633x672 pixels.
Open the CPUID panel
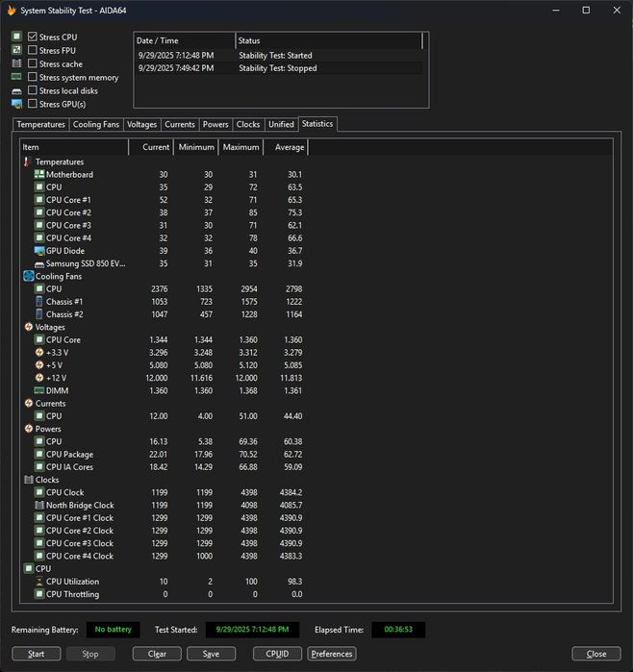point(277,654)
